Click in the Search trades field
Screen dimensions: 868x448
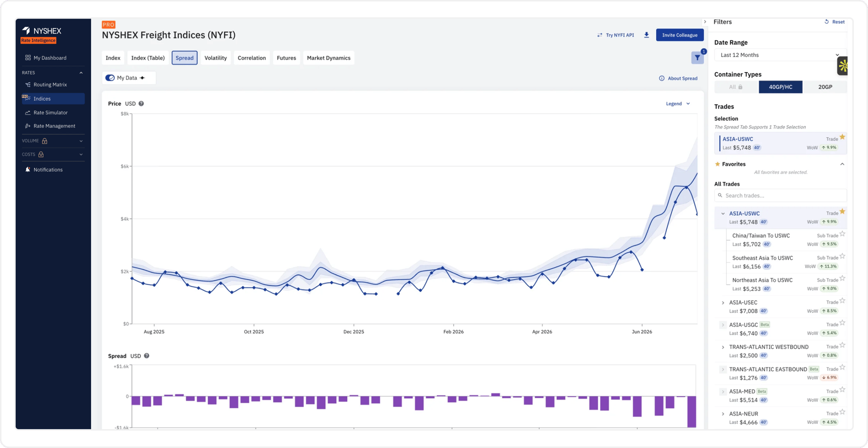click(x=780, y=195)
